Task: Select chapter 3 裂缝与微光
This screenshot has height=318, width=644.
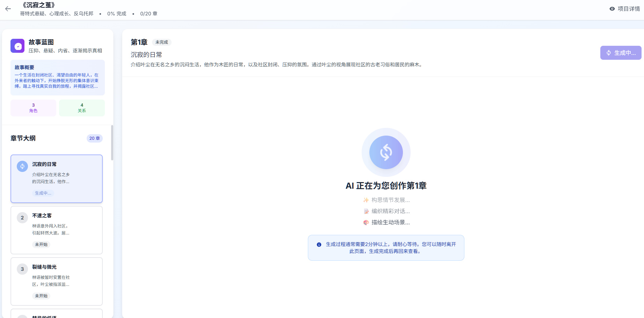Action: tap(57, 281)
